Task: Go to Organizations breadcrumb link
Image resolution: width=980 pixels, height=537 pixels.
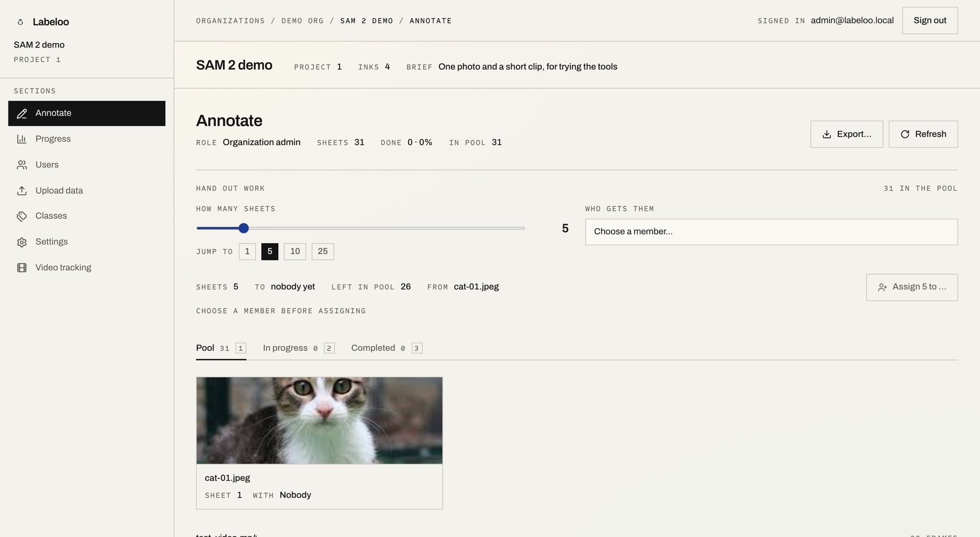Action: tap(230, 21)
